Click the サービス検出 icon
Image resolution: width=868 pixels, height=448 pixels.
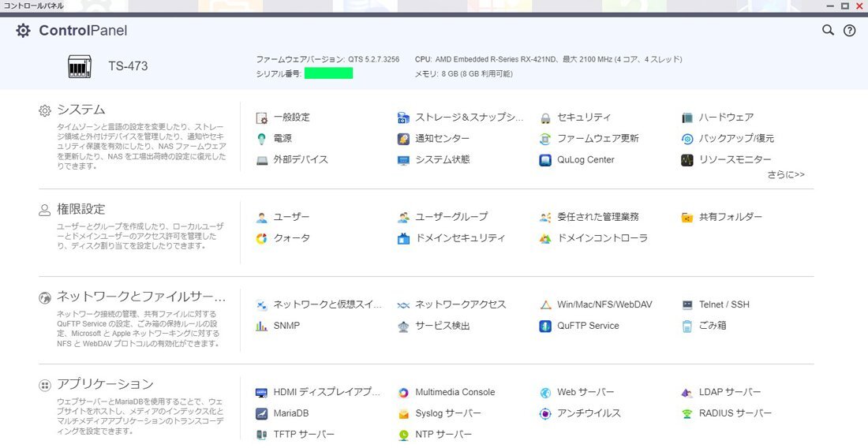click(x=403, y=326)
